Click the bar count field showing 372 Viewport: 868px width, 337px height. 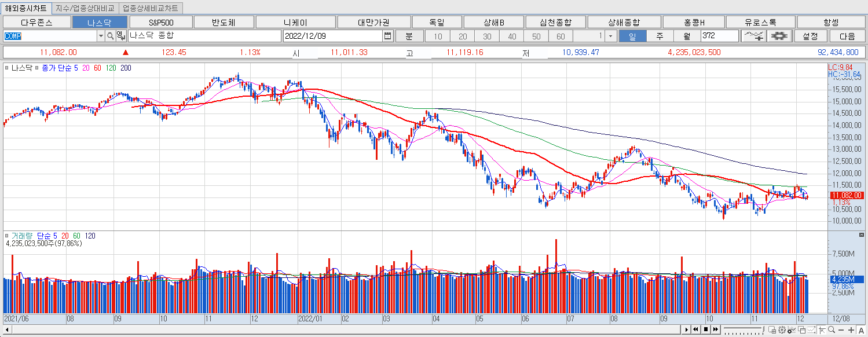pyautogui.click(x=720, y=36)
